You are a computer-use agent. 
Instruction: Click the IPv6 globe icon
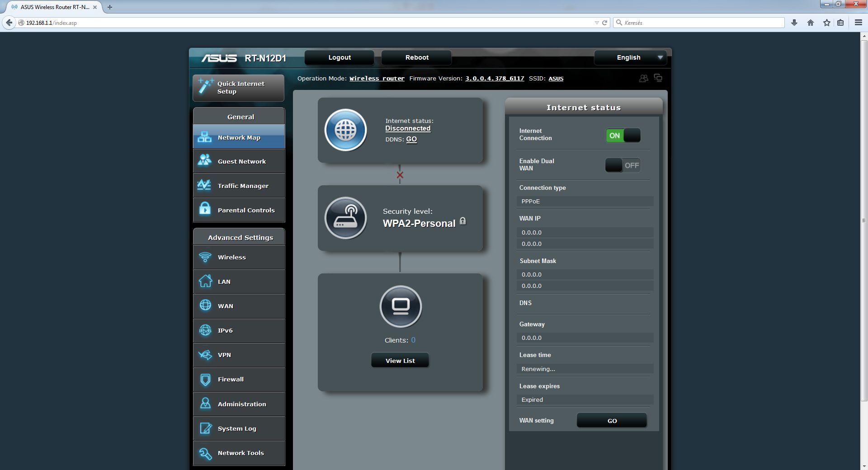click(x=205, y=330)
